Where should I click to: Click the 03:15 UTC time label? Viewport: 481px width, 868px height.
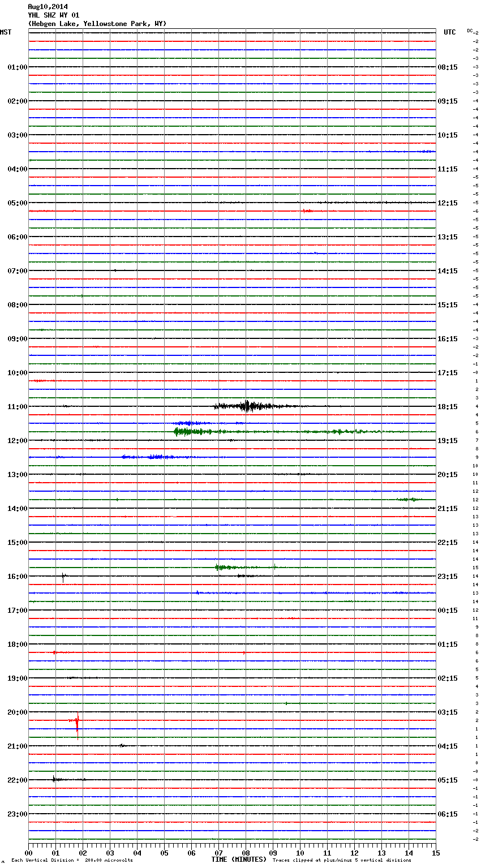(x=448, y=712)
